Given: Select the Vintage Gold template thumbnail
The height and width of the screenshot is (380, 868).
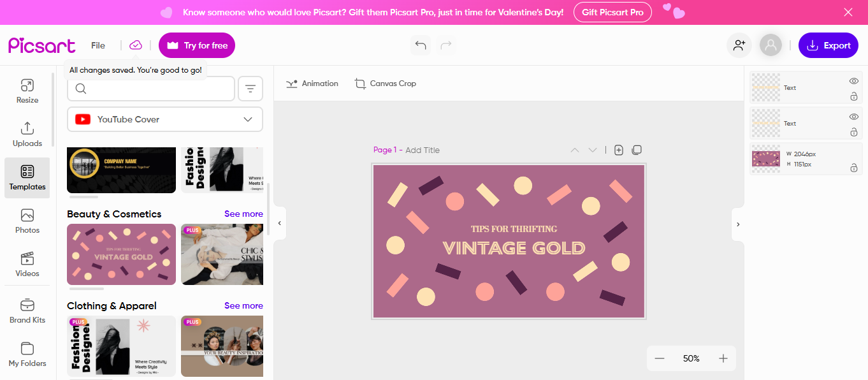Looking at the screenshot, I should coord(121,254).
